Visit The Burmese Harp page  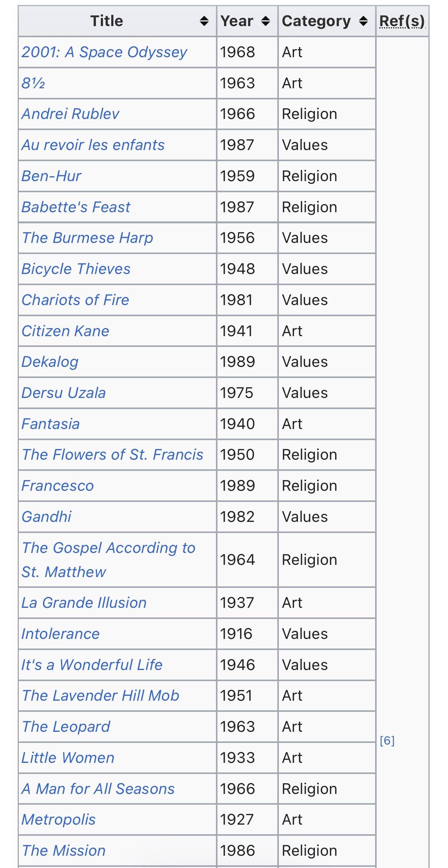coord(87,238)
